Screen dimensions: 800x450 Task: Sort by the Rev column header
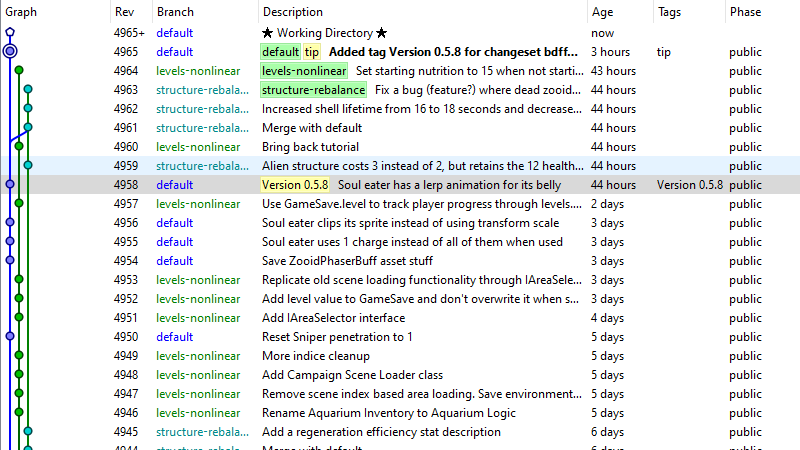pyautogui.click(x=124, y=12)
